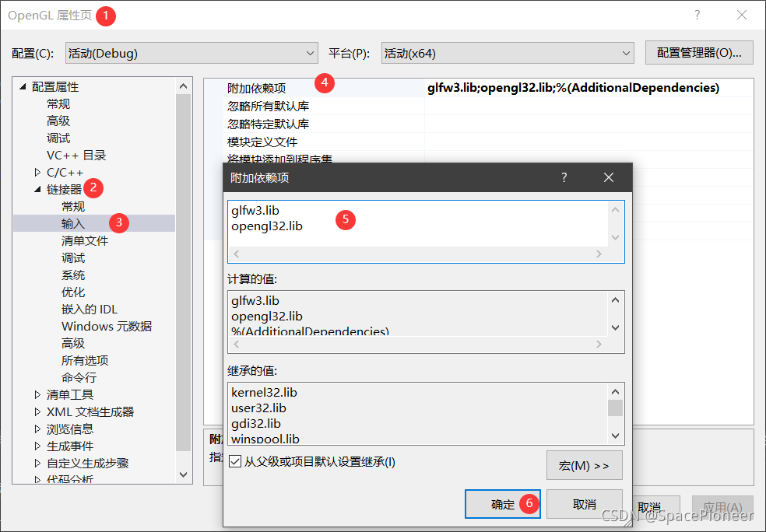Select 输入 under 链接器
Screen dimensions: 766x532
point(73,223)
